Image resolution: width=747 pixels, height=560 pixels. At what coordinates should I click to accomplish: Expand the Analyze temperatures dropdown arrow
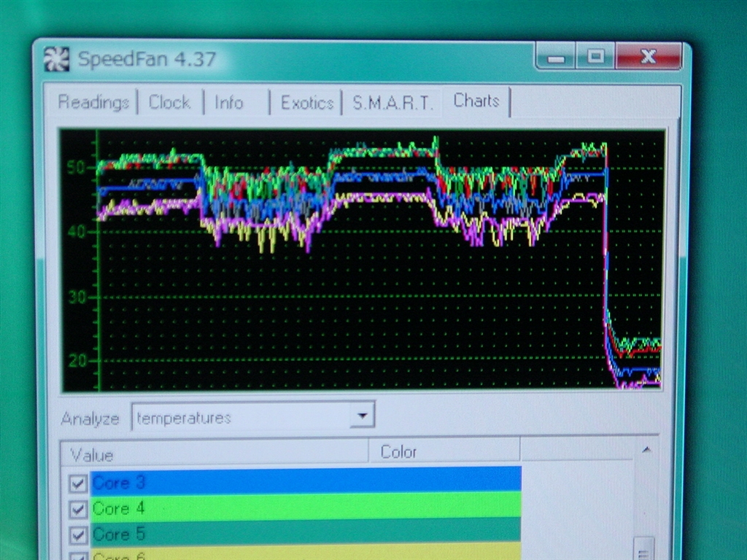[361, 416]
